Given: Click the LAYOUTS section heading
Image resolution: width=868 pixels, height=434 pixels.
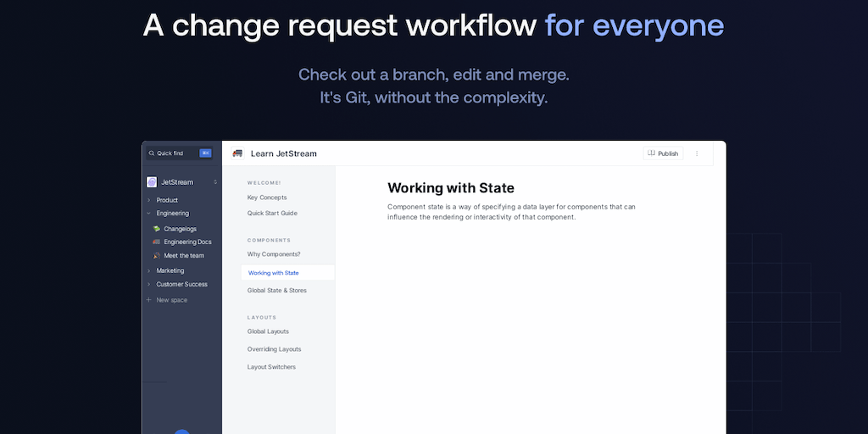Looking at the screenshot, I should [262, 318].
